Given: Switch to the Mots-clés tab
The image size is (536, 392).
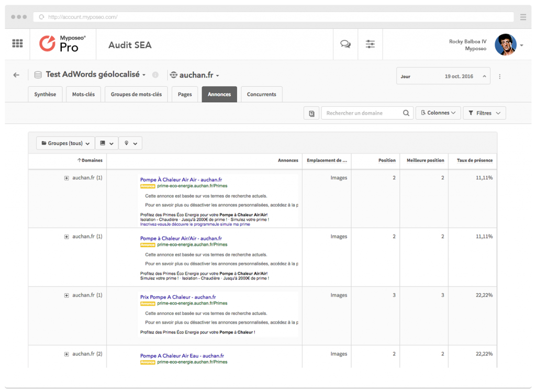Looking at the screenshot, I should click(83, 94).
